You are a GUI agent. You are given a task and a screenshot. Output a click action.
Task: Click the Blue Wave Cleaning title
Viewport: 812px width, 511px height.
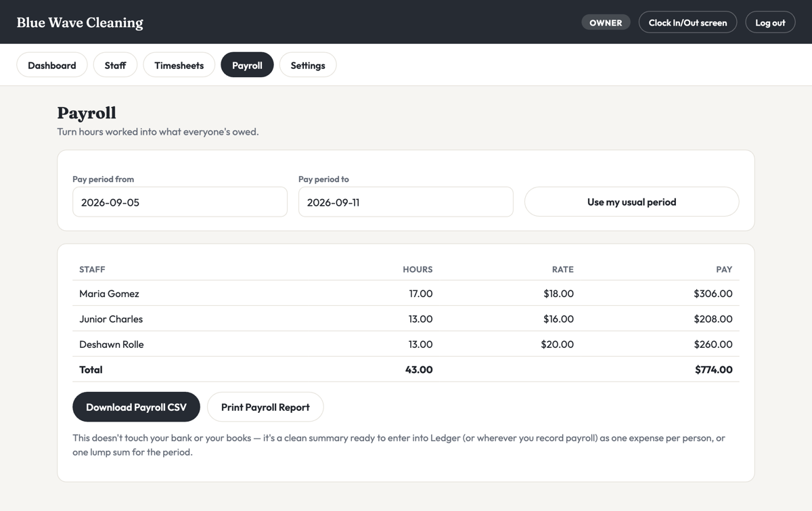(x=80, y=22)
